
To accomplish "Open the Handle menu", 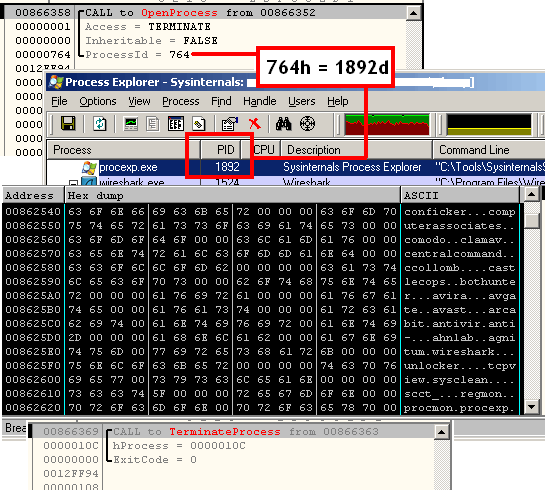I will click(260, 101).
